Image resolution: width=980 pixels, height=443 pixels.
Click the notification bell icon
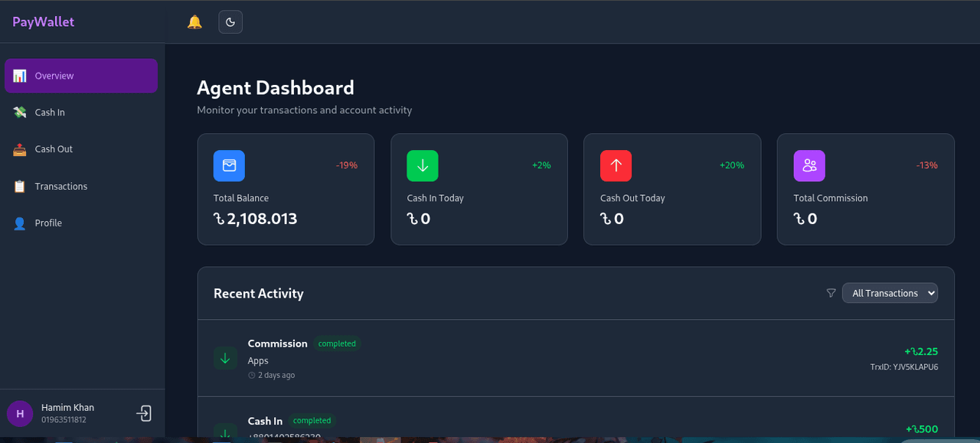coord(194,22)
